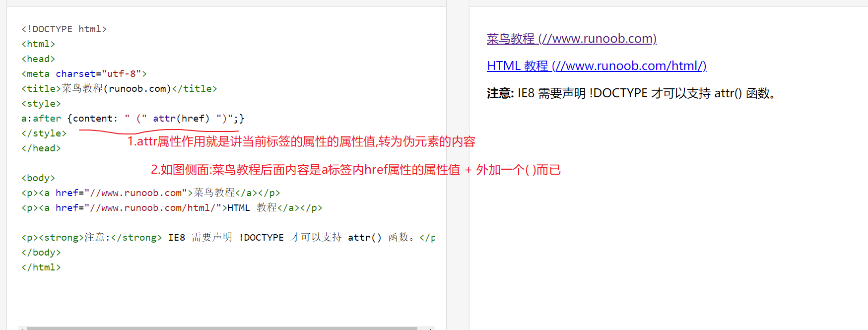Screen dimensions: 868x330
Task: Click the <title>菜鸟教程(runoob.com)</title> line
Action: point(119,89)
